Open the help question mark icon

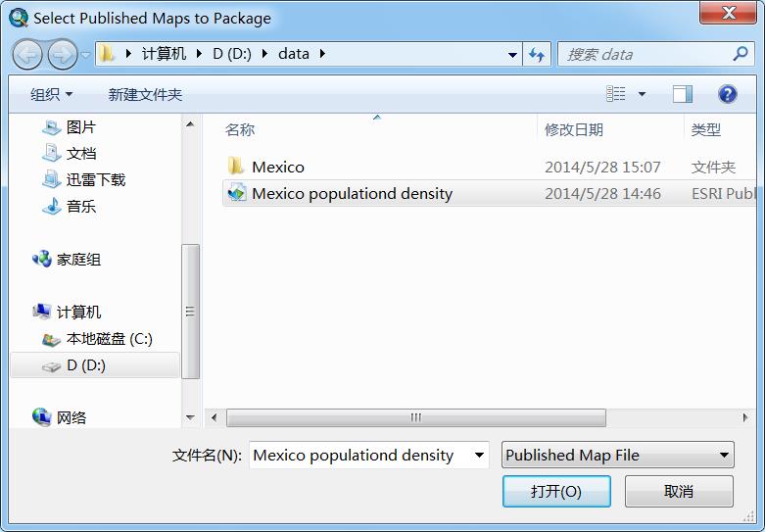pyautogui.click(x=727, y=94)
